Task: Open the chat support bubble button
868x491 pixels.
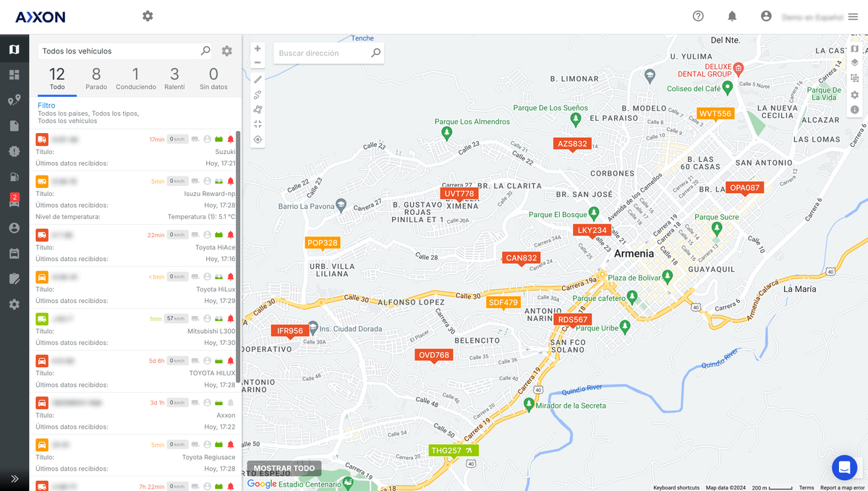Action: point(844,468)
